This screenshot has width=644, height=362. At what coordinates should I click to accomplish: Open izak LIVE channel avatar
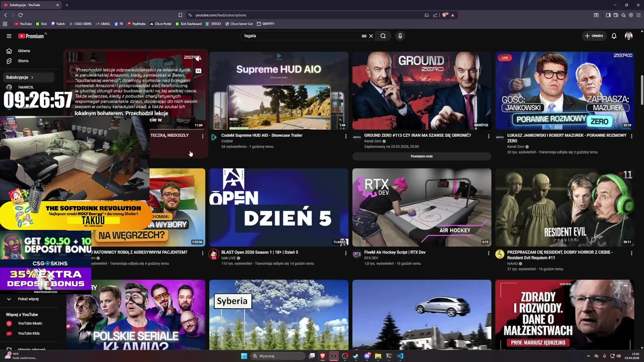click(214, 254)
